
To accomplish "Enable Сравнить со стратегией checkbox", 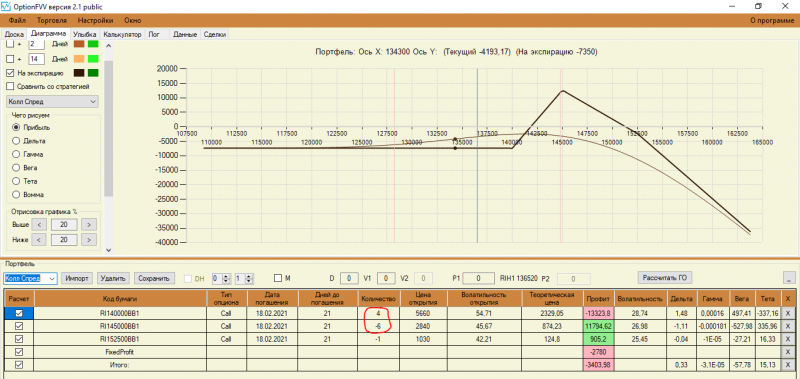I will [10, 86].
